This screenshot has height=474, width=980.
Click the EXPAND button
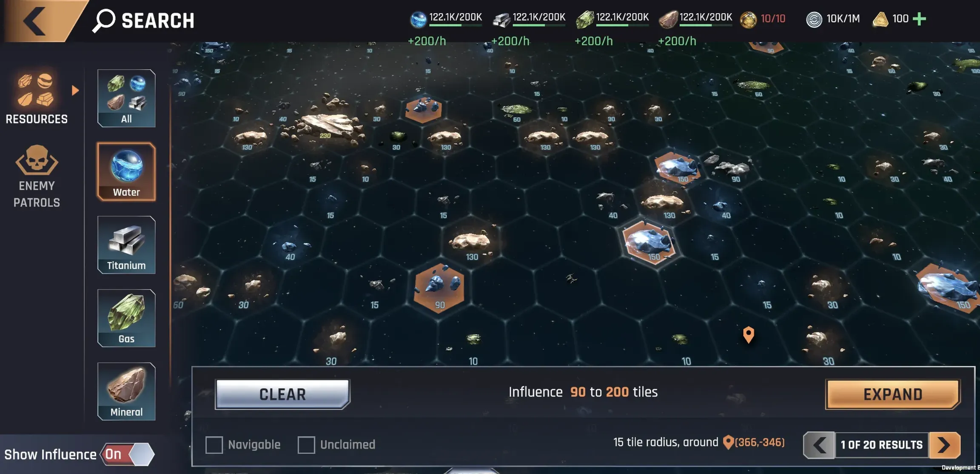coord(893,394)
